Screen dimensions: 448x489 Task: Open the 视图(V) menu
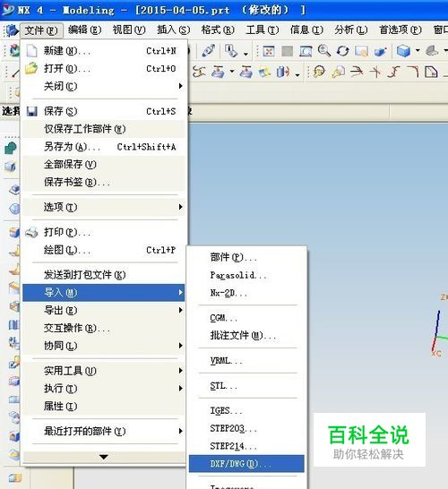[x=129, y=30]
